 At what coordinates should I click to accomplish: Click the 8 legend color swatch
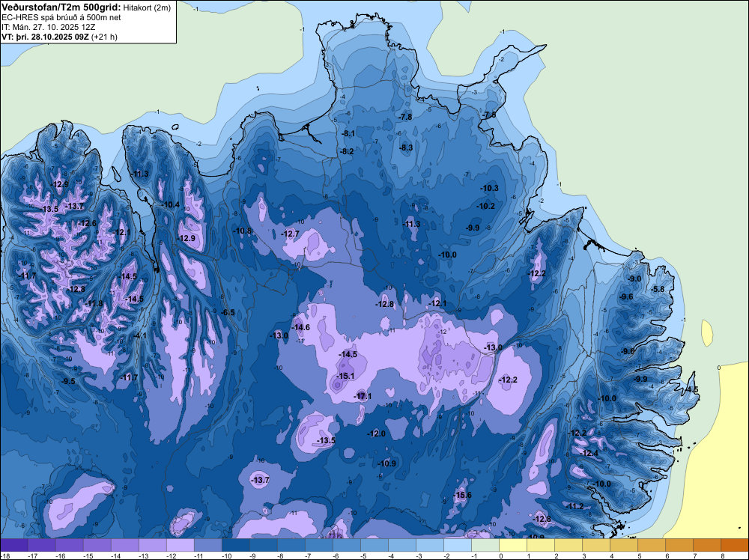click(734, 546)
